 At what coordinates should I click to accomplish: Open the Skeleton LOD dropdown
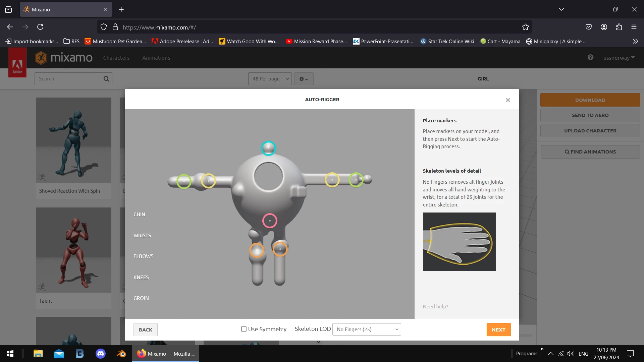pyautogui.click(x=367, y=329)
